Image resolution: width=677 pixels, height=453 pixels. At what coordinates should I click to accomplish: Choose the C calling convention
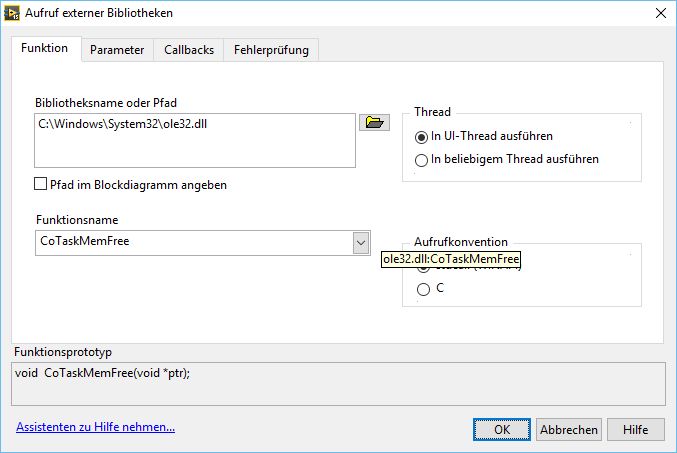click(423, 289)
